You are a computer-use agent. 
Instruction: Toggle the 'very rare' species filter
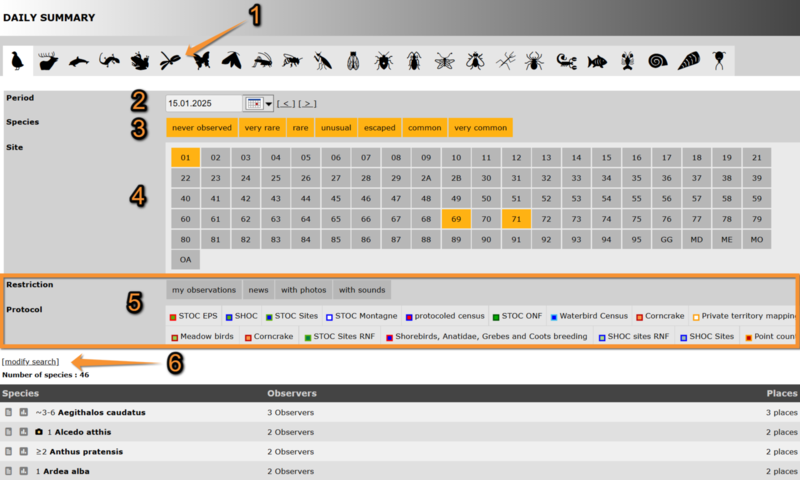point(262,128)
